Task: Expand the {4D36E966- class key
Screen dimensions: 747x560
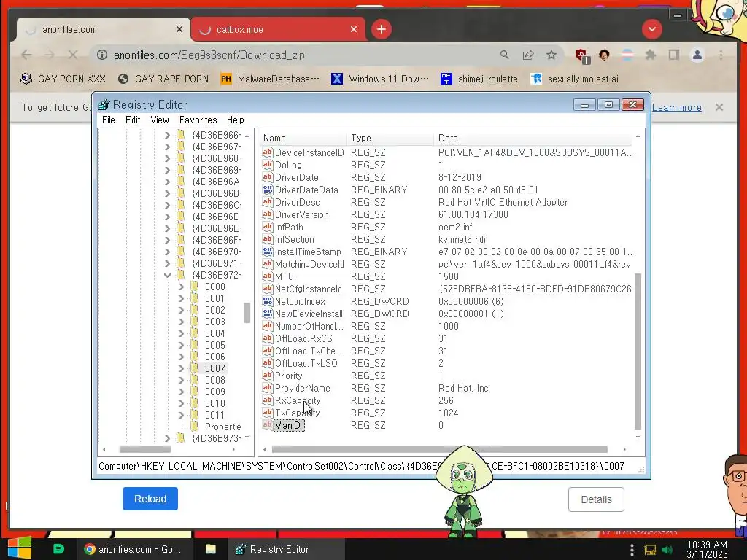Action: pos(167,135)
